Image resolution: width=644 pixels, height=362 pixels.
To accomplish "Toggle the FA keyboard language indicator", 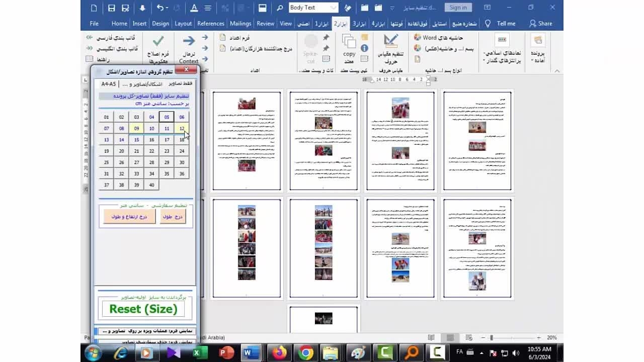I will [459, 352].
